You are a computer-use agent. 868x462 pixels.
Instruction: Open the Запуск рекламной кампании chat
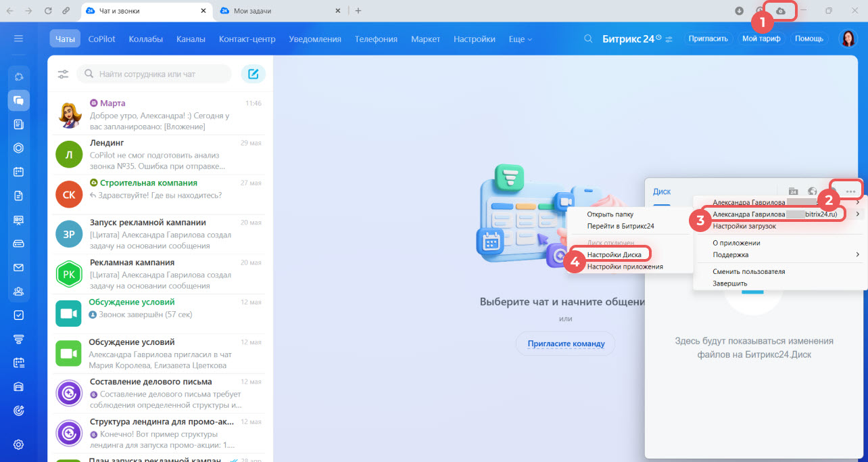[160, 234]
